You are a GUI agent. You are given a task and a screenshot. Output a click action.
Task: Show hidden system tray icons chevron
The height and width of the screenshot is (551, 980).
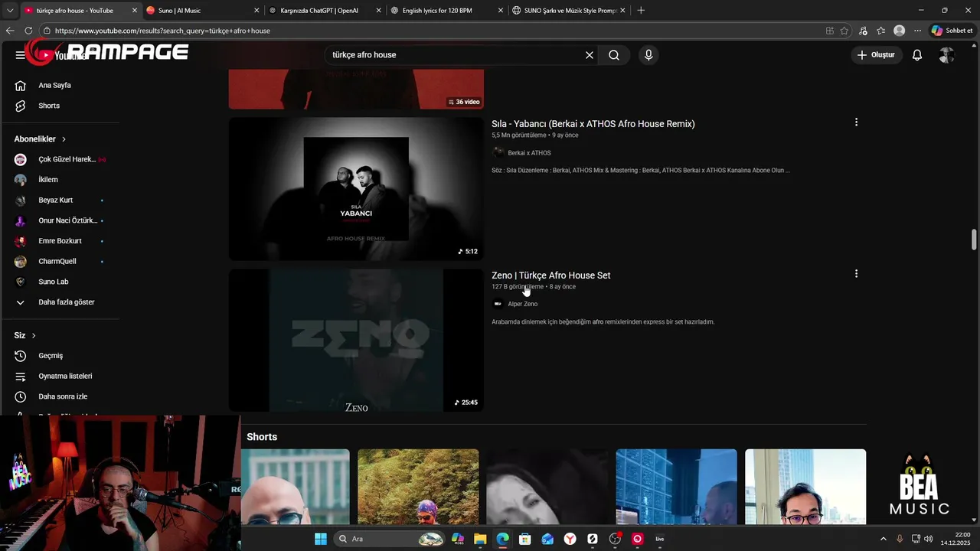pyautogui.click(x=883, y=539)
